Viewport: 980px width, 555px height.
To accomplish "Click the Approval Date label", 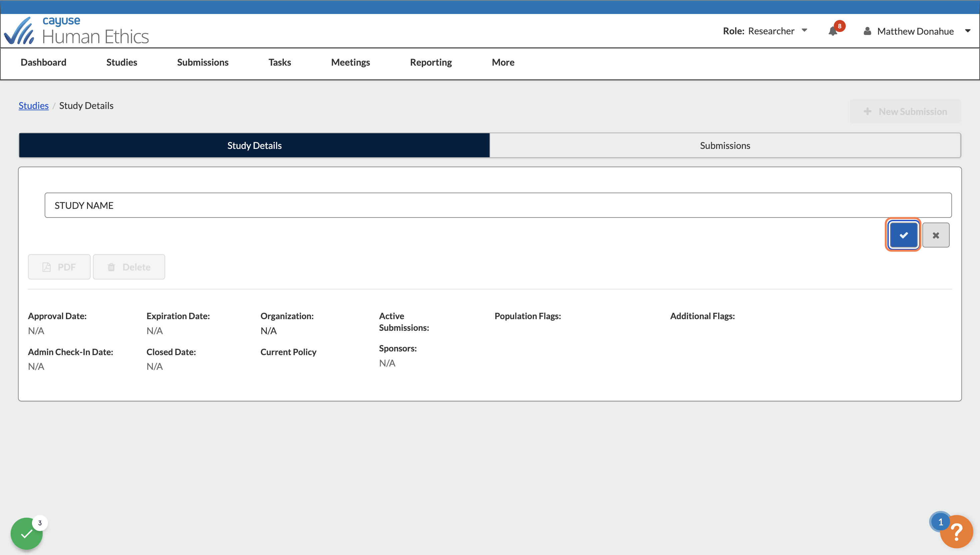I will tap(57, 316).
